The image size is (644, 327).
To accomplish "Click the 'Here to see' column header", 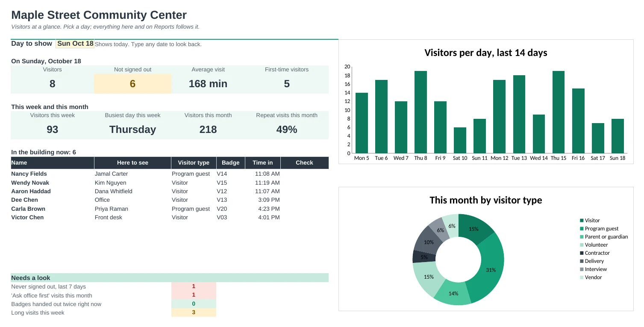I will (x=132, y=163).
